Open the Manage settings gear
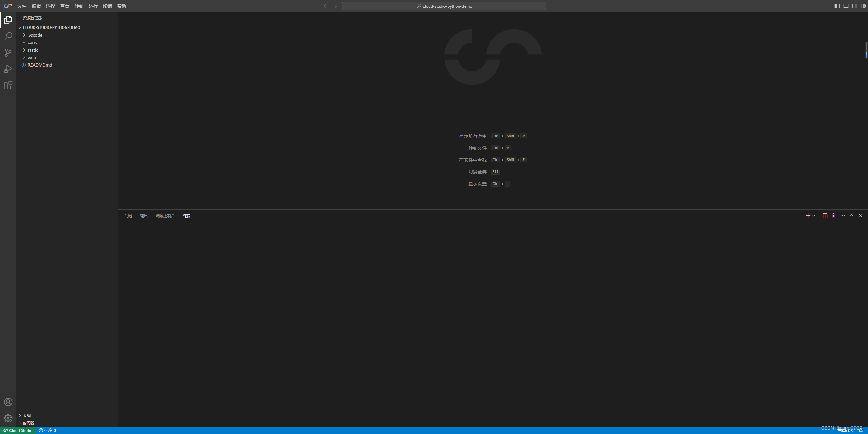The width and height of the screenshot is (868, 434). coord(8,418)
